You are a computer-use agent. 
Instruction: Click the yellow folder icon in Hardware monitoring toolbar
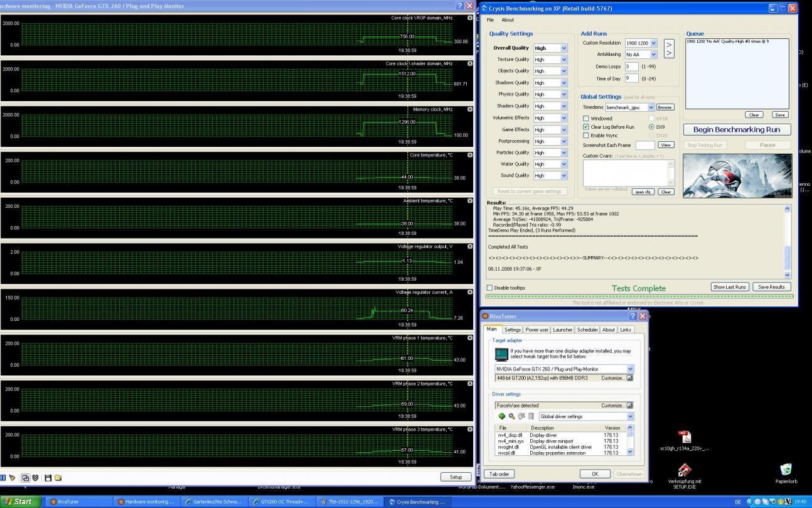tap(58, 478)
